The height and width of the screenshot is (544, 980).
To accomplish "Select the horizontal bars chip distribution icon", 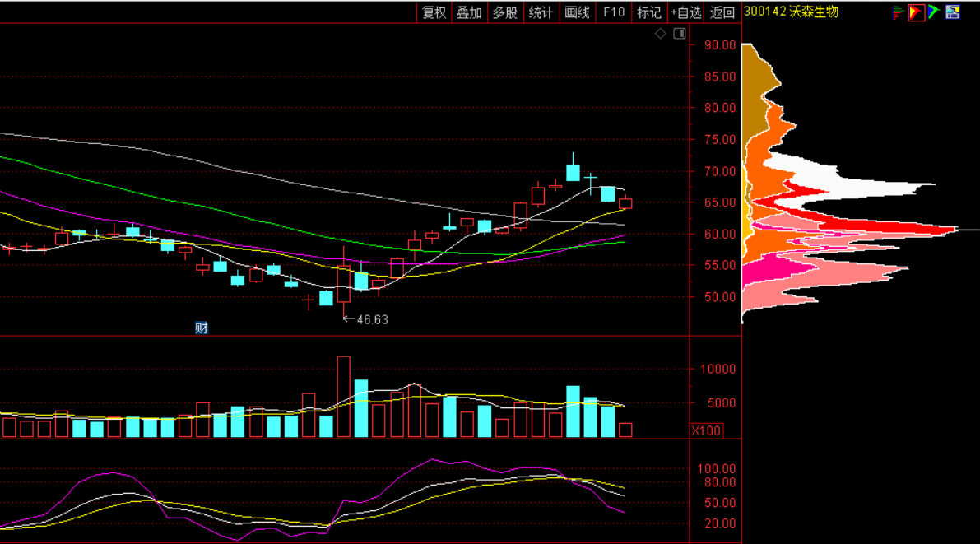I will [898, 12].
